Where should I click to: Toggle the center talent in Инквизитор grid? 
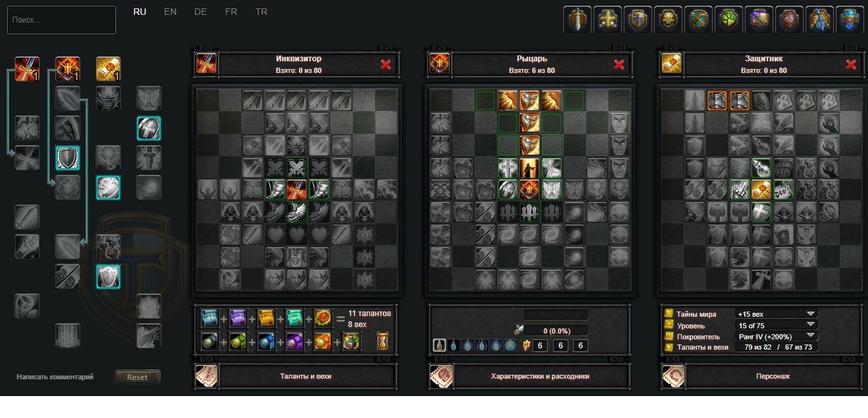pyautogui.click(x=296, y=189)
